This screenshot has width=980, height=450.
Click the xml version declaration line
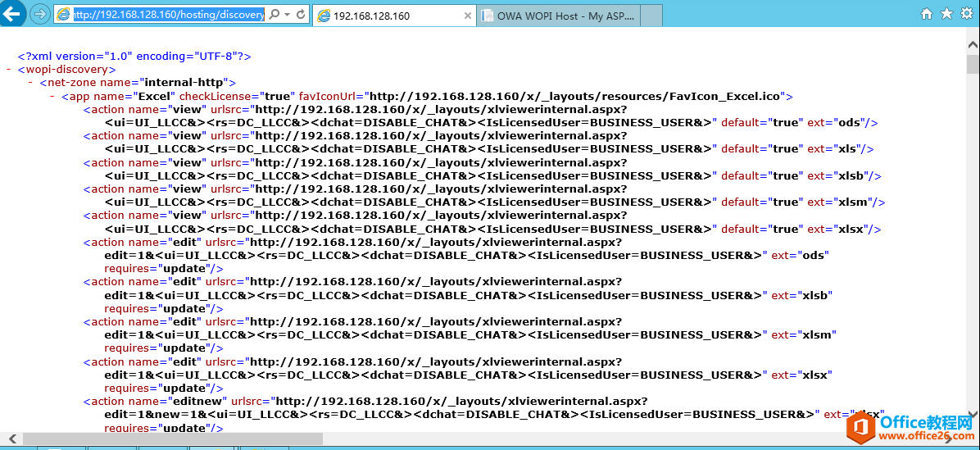tap(134, 57)
